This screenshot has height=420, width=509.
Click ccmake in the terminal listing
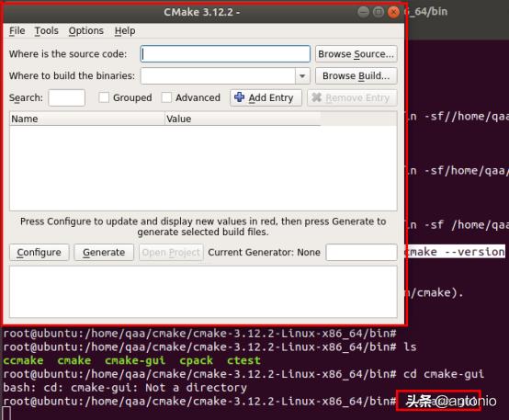pyautogui.click(x=23, y=360)
